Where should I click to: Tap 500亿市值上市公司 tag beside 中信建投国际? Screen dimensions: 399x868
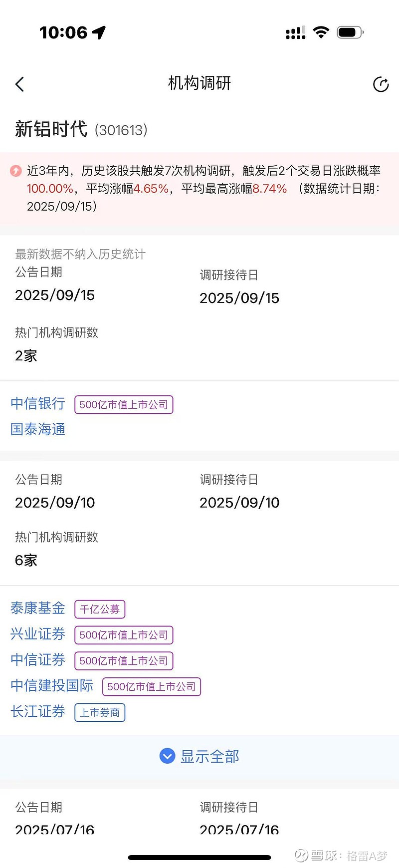[152, 686]
